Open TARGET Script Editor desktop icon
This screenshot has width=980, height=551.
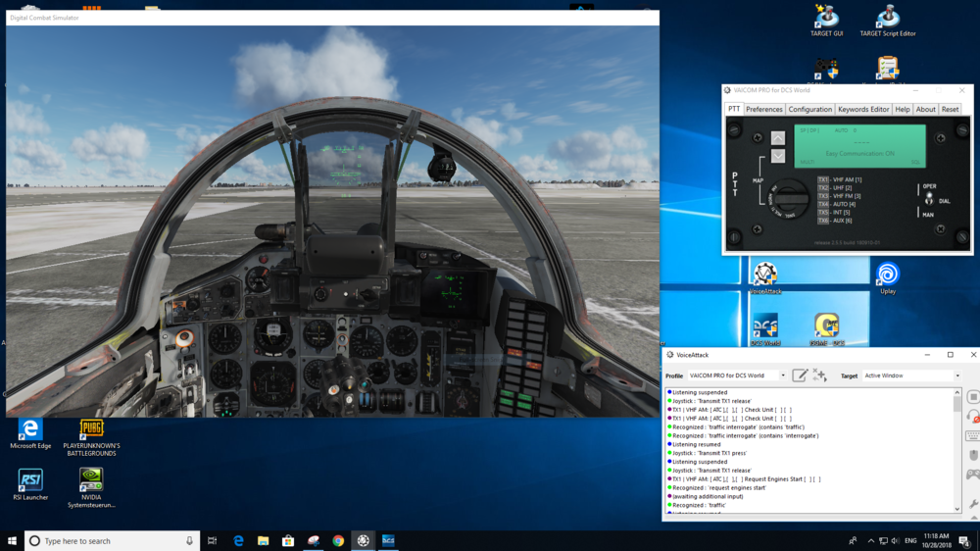coord(888,21)
